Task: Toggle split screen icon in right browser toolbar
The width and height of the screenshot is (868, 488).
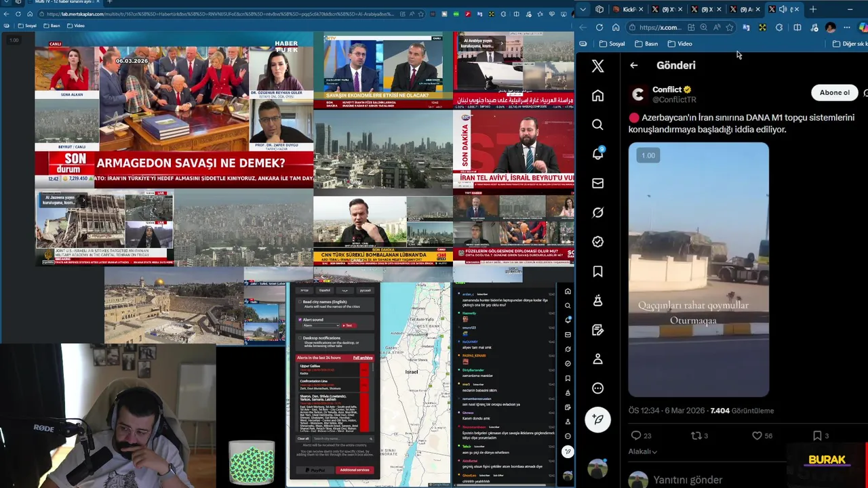Action: (797, 27)
